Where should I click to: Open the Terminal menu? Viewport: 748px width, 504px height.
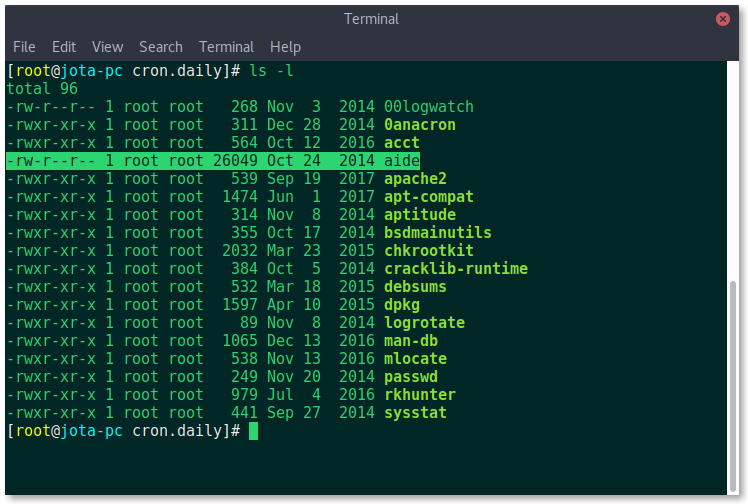pos(226,47)
